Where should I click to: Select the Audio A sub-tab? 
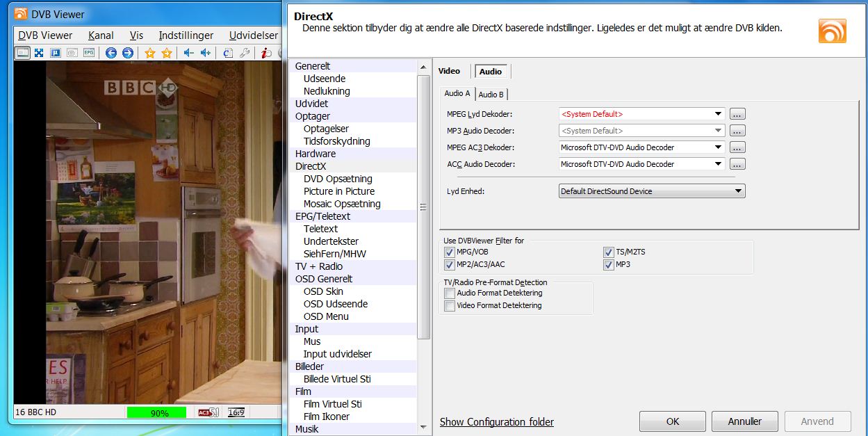pos(457,94)
